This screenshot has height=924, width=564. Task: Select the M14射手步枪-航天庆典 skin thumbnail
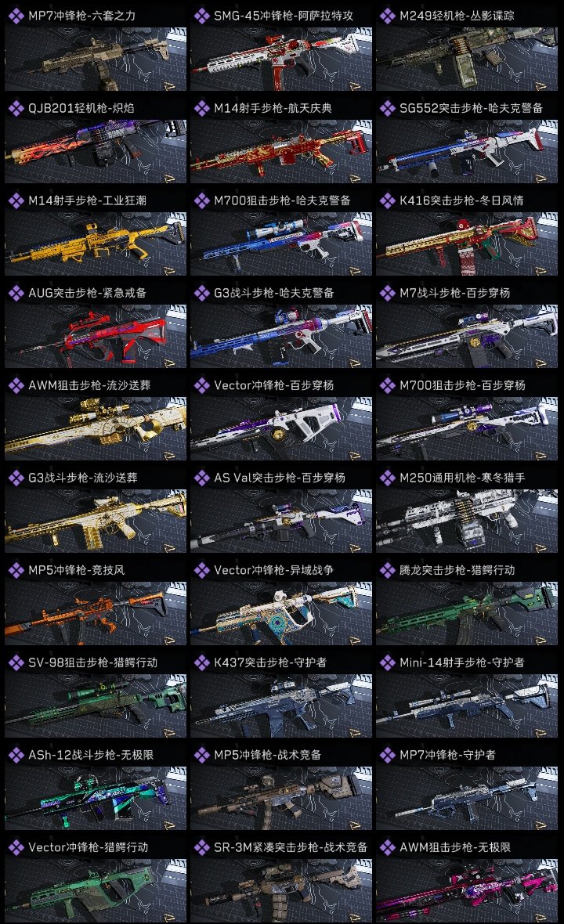click(x=281, y=151)
